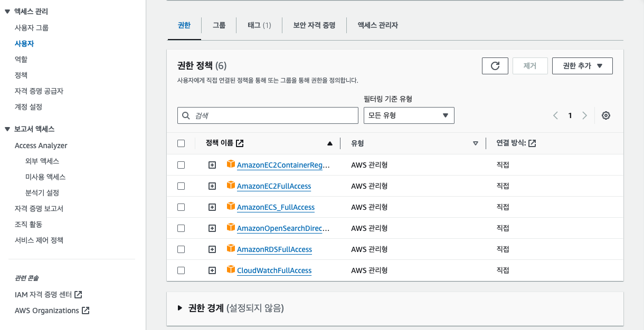Open the table preferences gear icon
644x330 pixels.
[606, 115]
